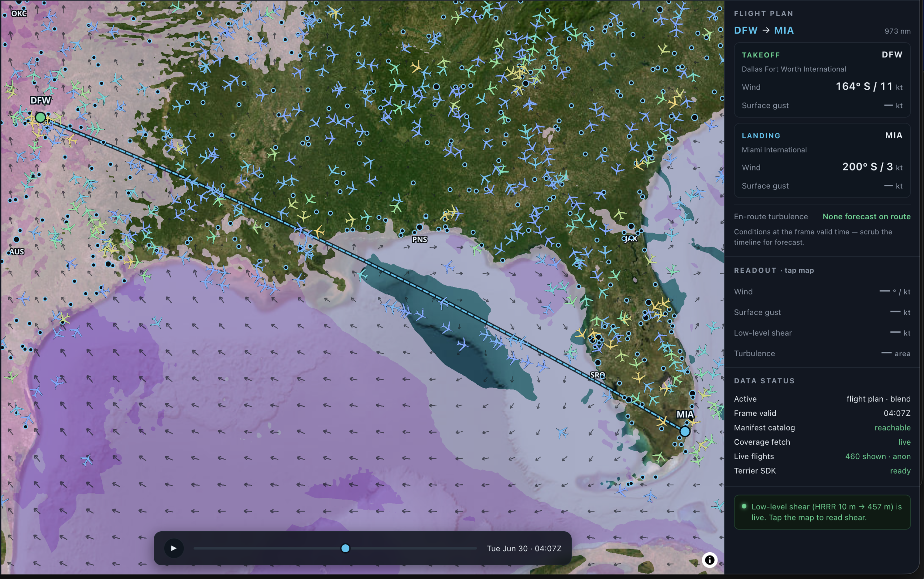924x579 pixels.
Task: Click the AUS airport dot
Action: 17,240
